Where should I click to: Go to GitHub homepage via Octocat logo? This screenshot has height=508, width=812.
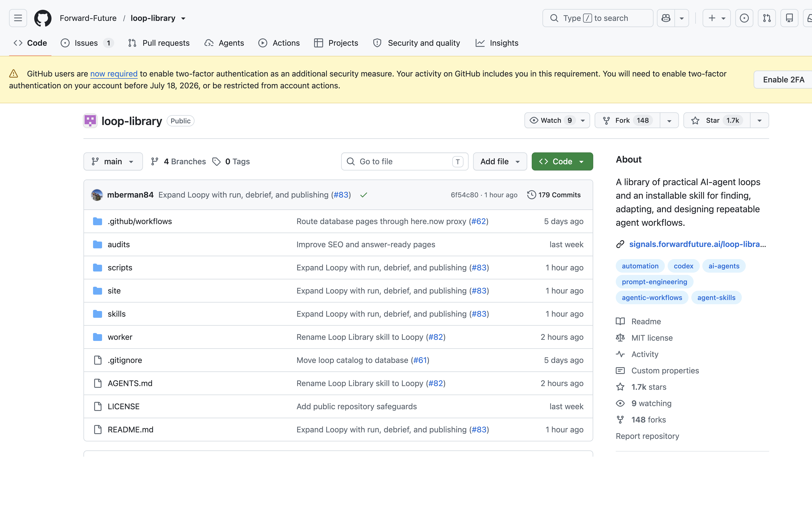pos(43,18)
